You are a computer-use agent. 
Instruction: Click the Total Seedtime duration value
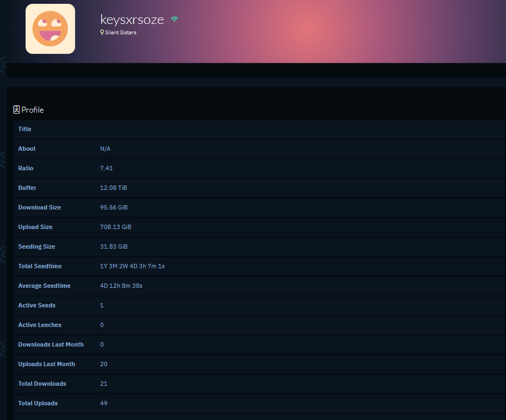pyautogui.click(x=132, y=266)
